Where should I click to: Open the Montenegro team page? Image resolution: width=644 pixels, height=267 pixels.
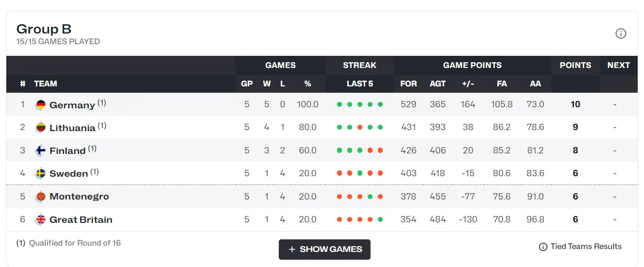(x=79, y=197)
